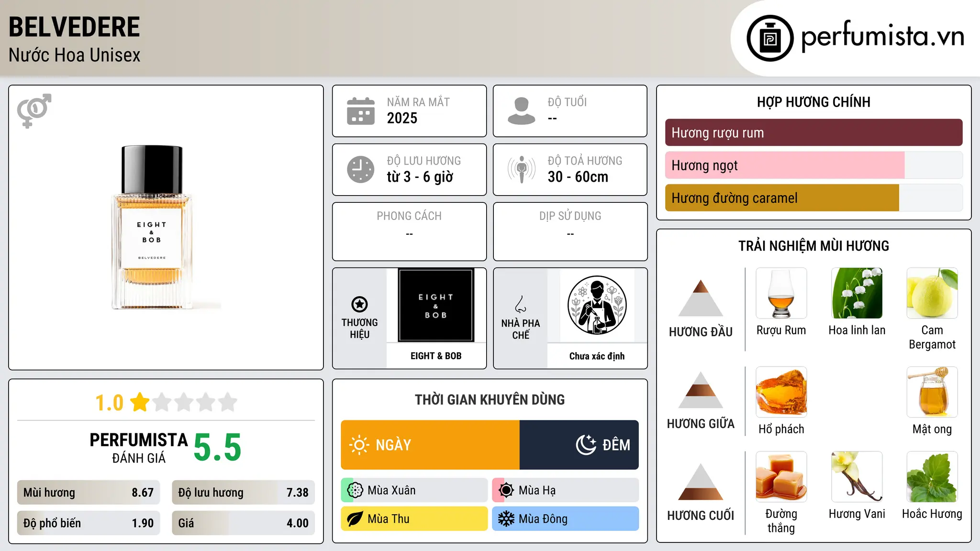Click the flower icon for Mùa Xuân
The width and height of the screenshot is (980, 551).
pos(355,490)
